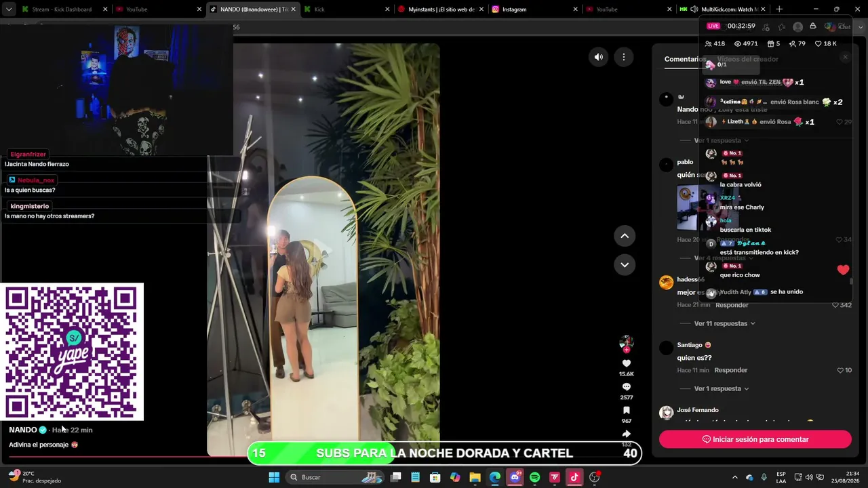This screenshot has height=488, width=868.
Task: Click the Nebula_nox chat username
Action: [x=36, y=180]
